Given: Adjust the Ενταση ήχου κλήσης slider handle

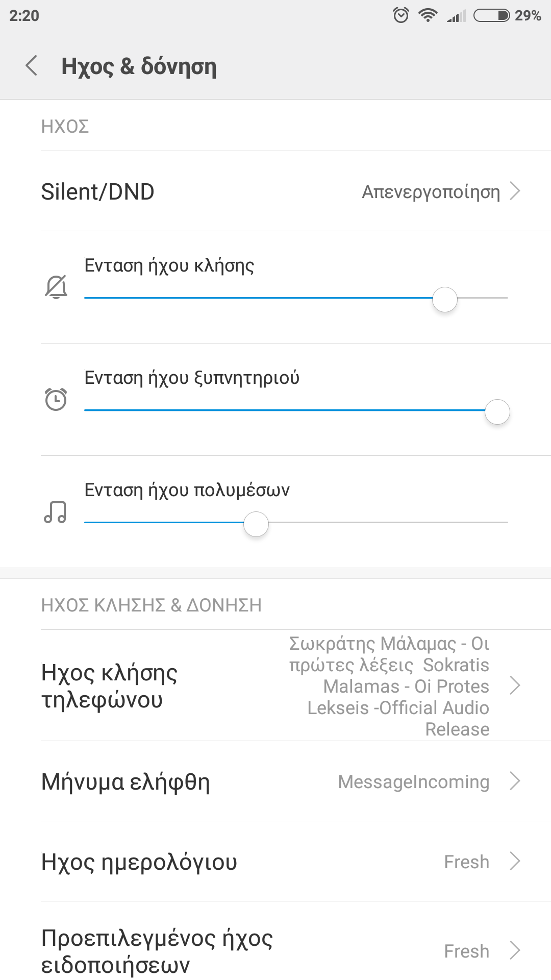Looking at the screenshot, I should pos(445,299).
